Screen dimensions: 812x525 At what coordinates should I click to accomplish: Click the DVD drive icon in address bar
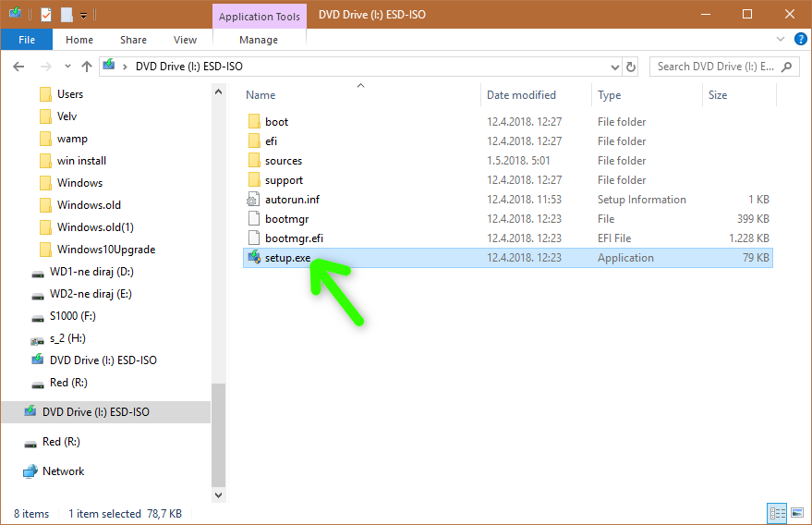[x=109, y=66]
